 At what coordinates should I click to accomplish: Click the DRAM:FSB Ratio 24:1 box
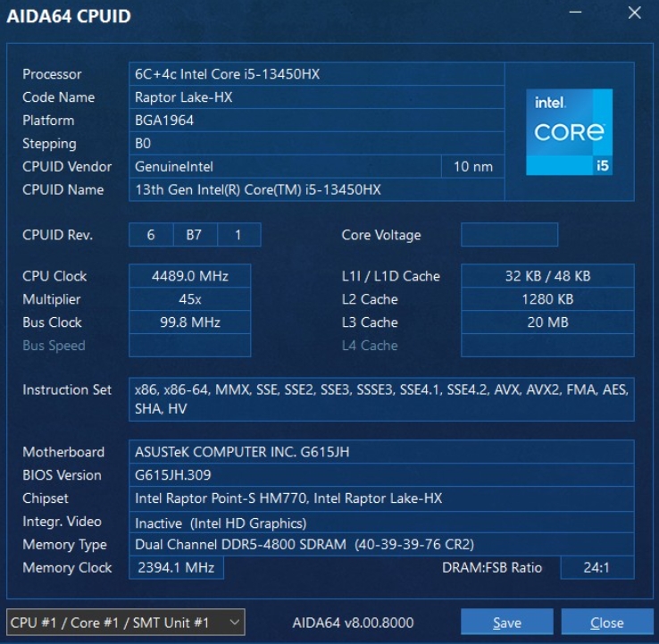596,568
